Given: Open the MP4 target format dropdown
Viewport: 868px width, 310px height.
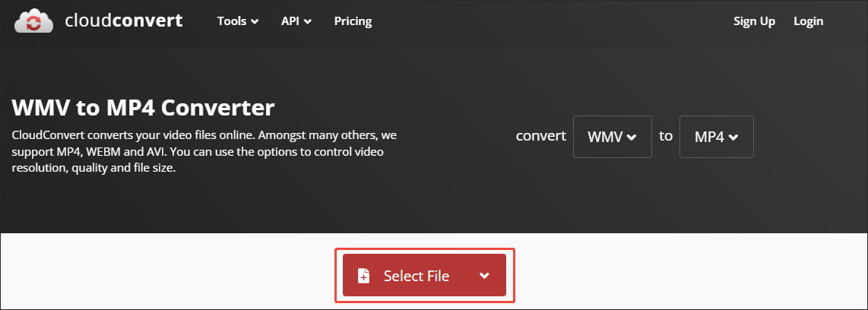Looking at the screenshot, I should [716, 137].
